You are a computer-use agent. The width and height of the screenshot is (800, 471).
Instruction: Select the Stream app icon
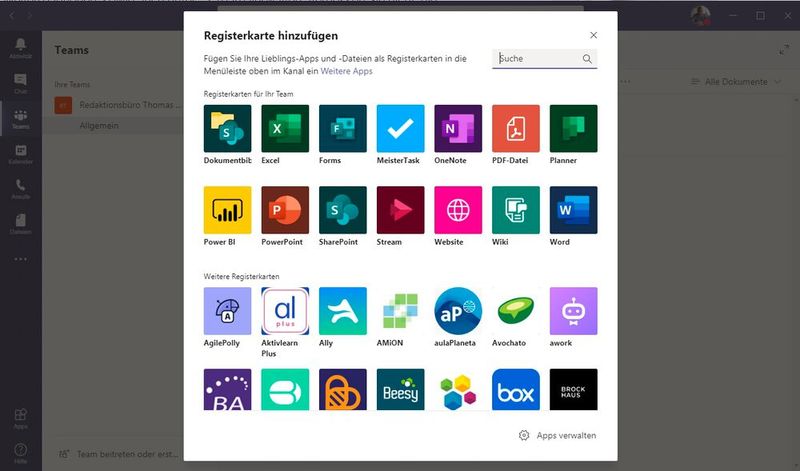400,210
